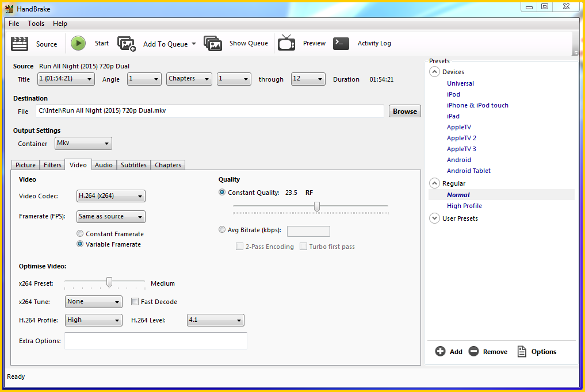The height and width of the screenshot is (392, 585).
Task: Open the Container Mkv dropdown
Action: point(83,144)
